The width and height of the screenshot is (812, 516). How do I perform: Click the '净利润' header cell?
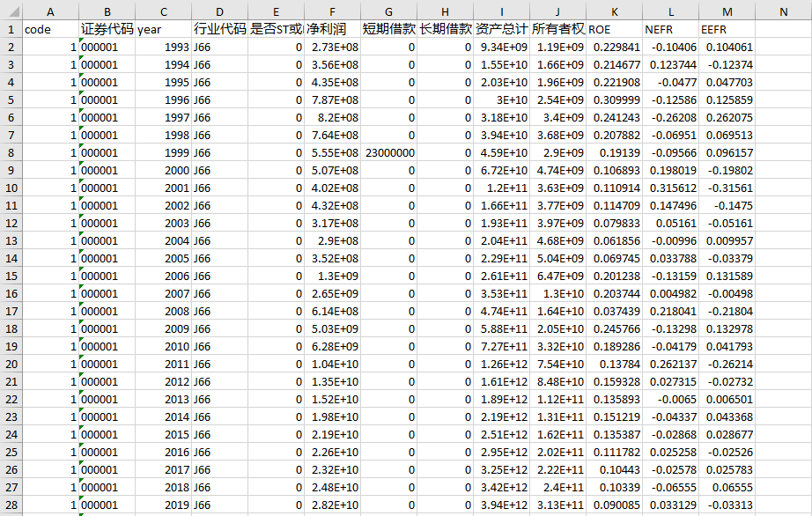(332, 30)
